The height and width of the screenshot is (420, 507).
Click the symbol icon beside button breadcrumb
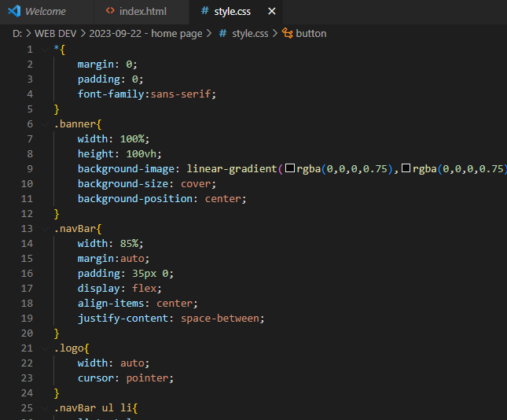(288, 33)
